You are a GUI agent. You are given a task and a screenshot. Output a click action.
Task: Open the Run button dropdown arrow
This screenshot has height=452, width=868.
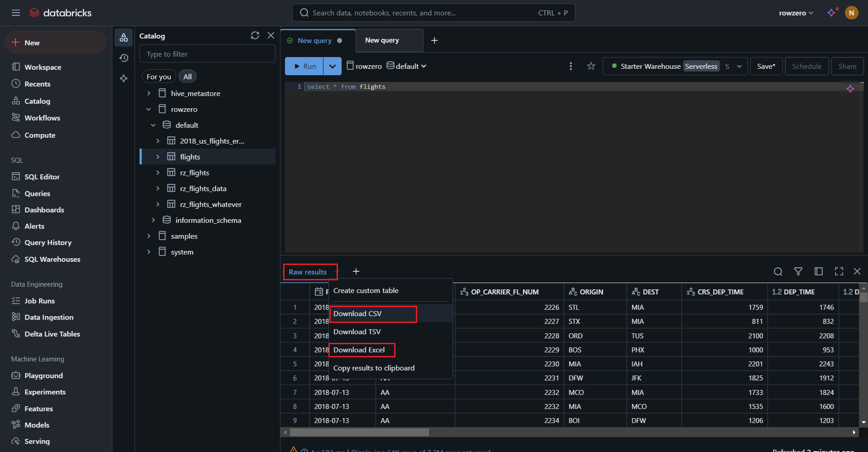coord(332,66)
